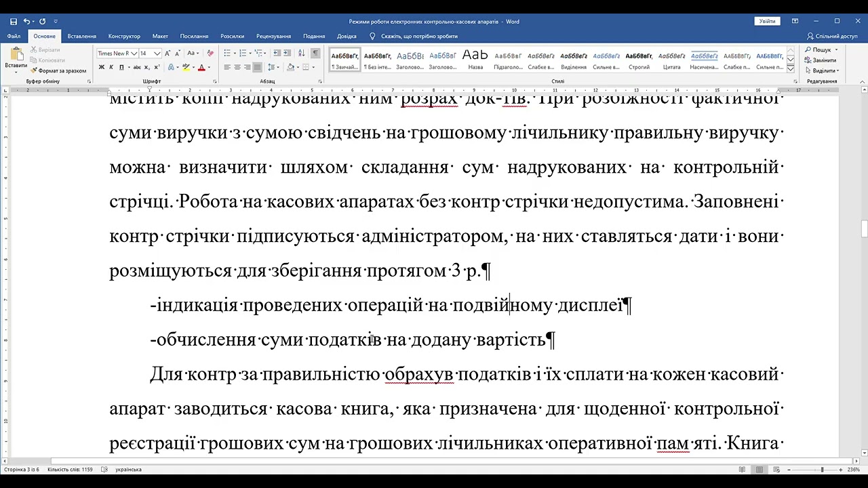The width and height of the screenshot is (868, 488).
Task: Click the red font color A swatch
Action: [x=201, y=67]
